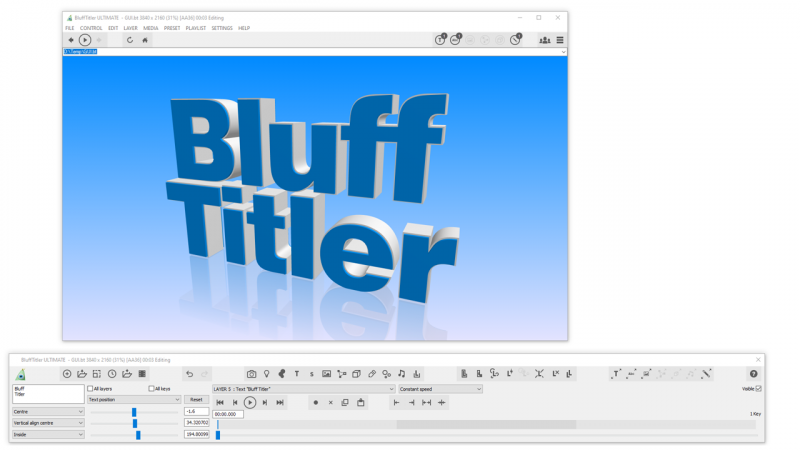Click the help question mark icon
The image size is (800, 450).
(x=754, y=374)
